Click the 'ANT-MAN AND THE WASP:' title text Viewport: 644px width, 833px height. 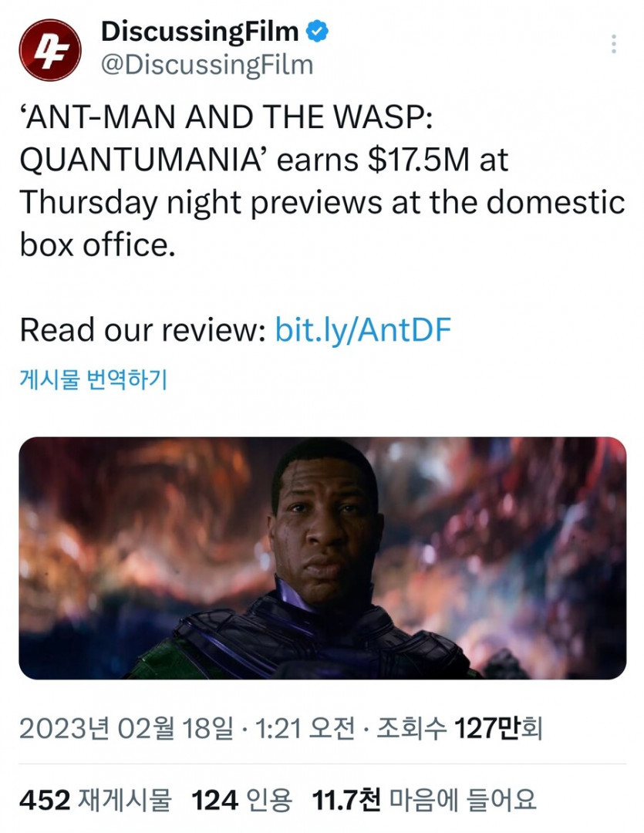226,117
